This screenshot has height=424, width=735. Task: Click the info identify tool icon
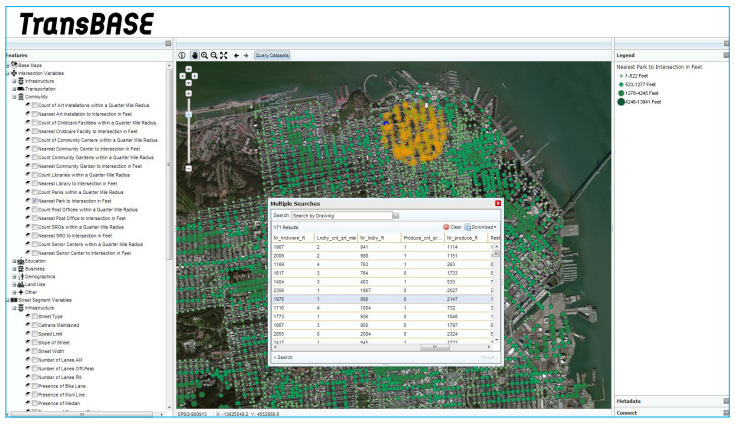click(182, 55)
